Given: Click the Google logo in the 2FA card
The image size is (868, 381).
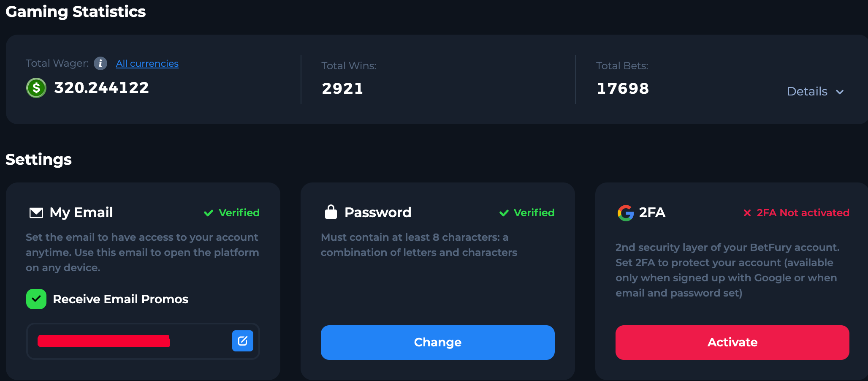Looking at the screenshot, I should pos(625,213).
